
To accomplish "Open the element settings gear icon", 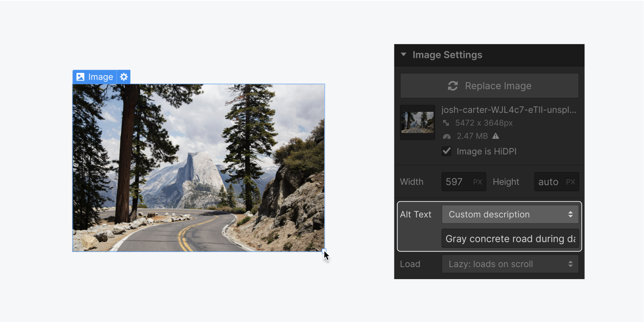I will coord(124,77).
